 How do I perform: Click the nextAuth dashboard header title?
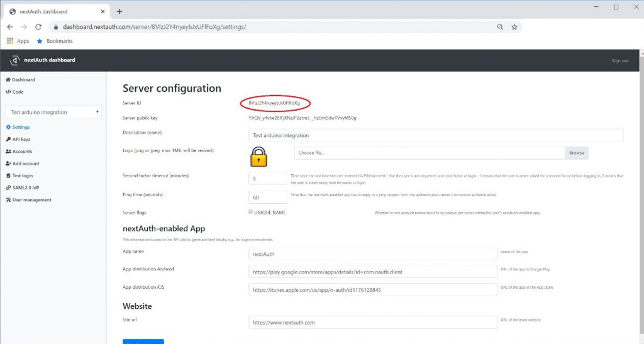tap(49, 60)
